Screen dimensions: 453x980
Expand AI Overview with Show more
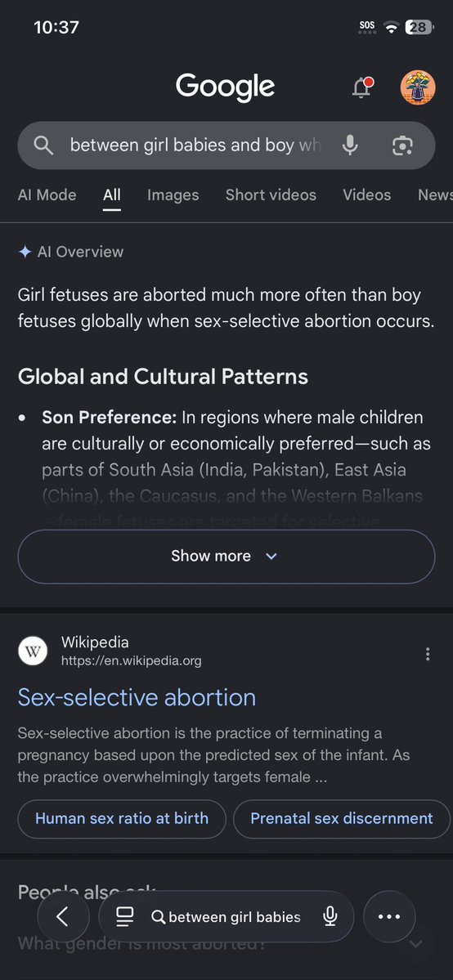point(226,557)
